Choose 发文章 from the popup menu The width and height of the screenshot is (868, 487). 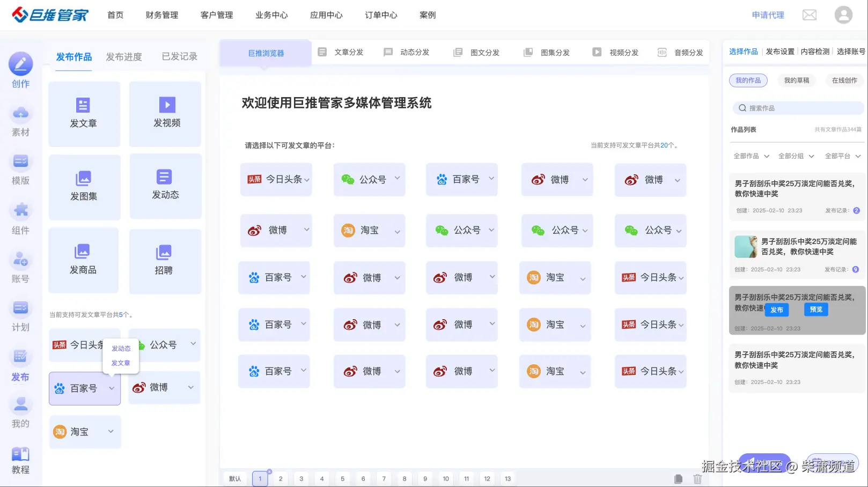point(121,363)
